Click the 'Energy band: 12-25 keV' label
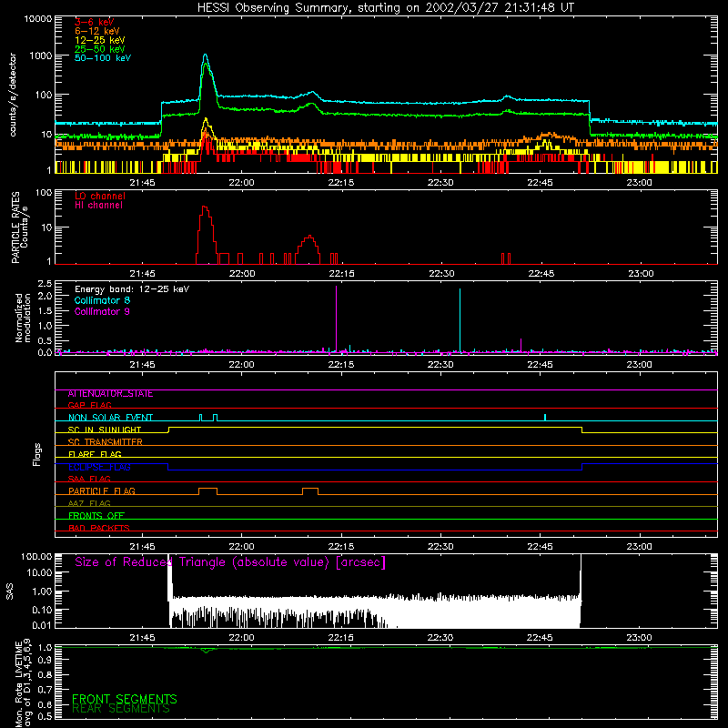Image resolution: width=728 pixels, height=728 pixels. pos(132,289)
